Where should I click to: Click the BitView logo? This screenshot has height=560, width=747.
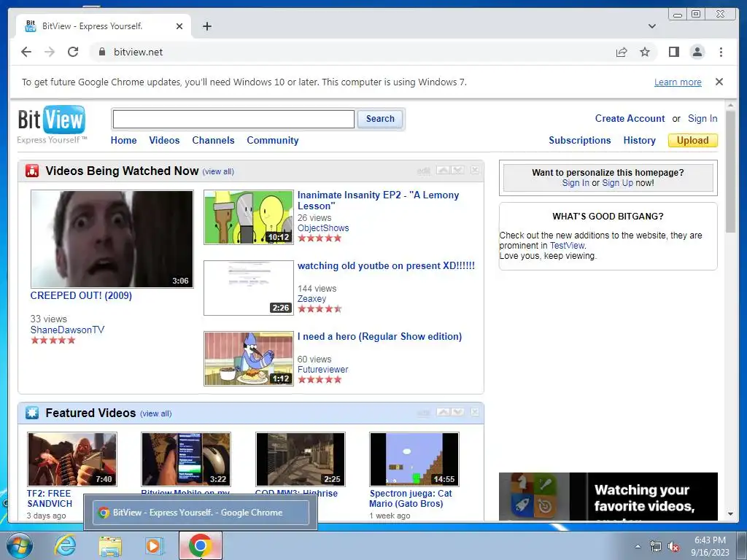point(52,124)
